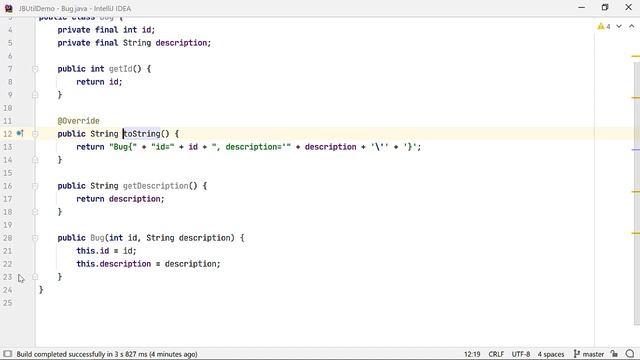The height and width of the screenshot is (360, 640).
Task: Click "this.description" on line 22
Action: (x=113, y=264)
